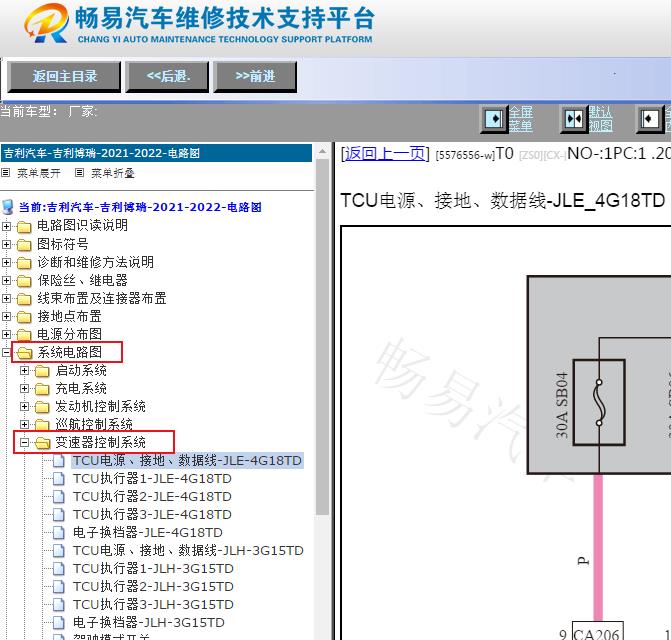Viewport: 671px width, 640px height.
Task: Click the folder icon of 诊断和维修方法说明
Action: (x=24, y=263)
